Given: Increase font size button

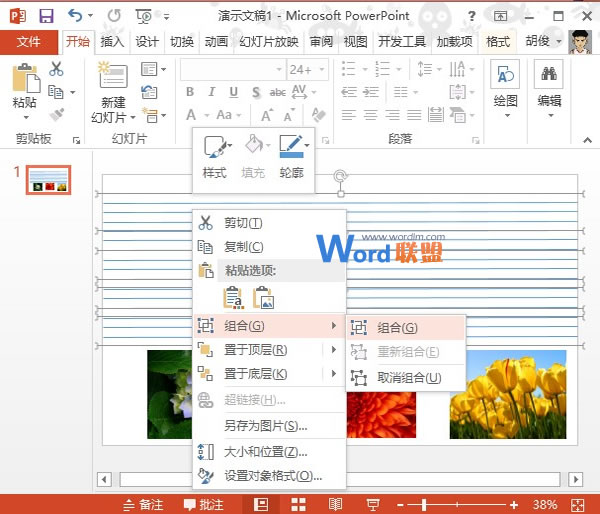Looking at the screenshot, I should 267,114.
